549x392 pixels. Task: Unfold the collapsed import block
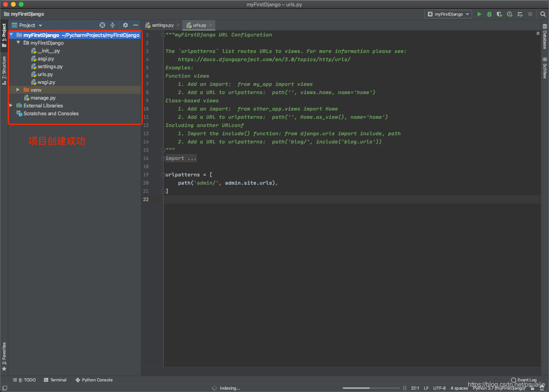coord(163,158)
